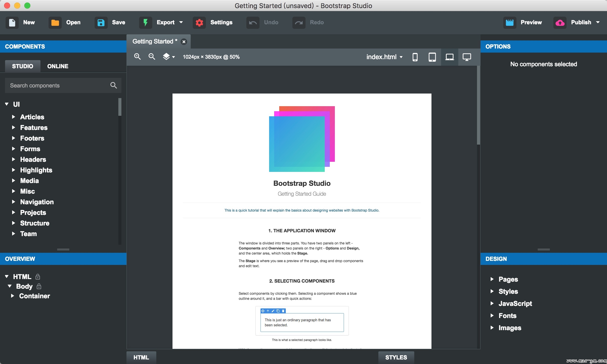Viewport: 607px width, 364px height.
Task: Zoom out on the stage
Action: pos(152,57)
